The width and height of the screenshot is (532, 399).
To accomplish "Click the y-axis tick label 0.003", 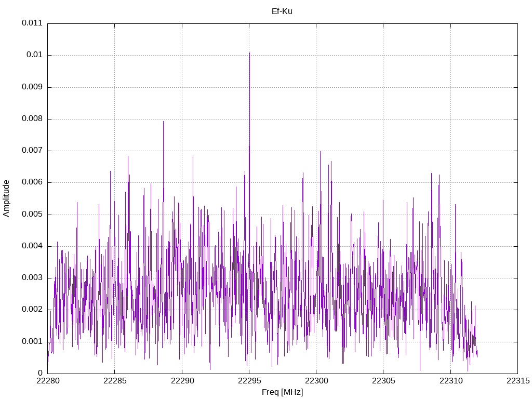I will [32, 278].
